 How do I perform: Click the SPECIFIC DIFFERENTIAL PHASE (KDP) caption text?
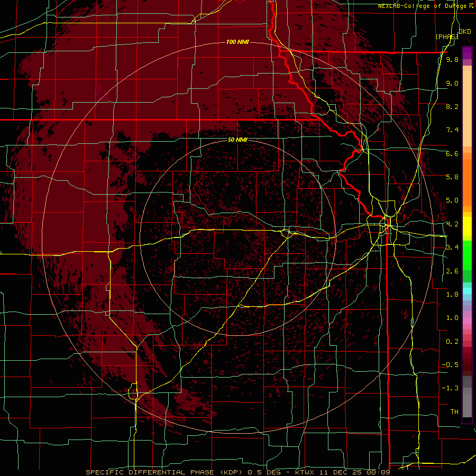tap(165, 472)
